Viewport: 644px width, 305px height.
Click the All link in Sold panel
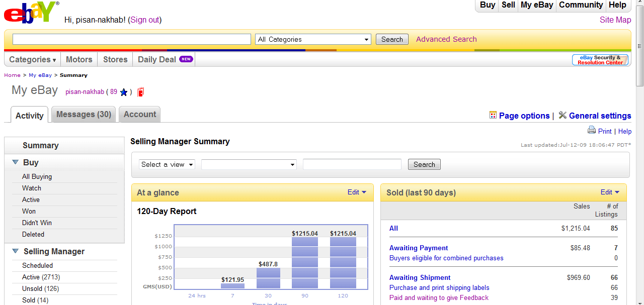[393, 228]
